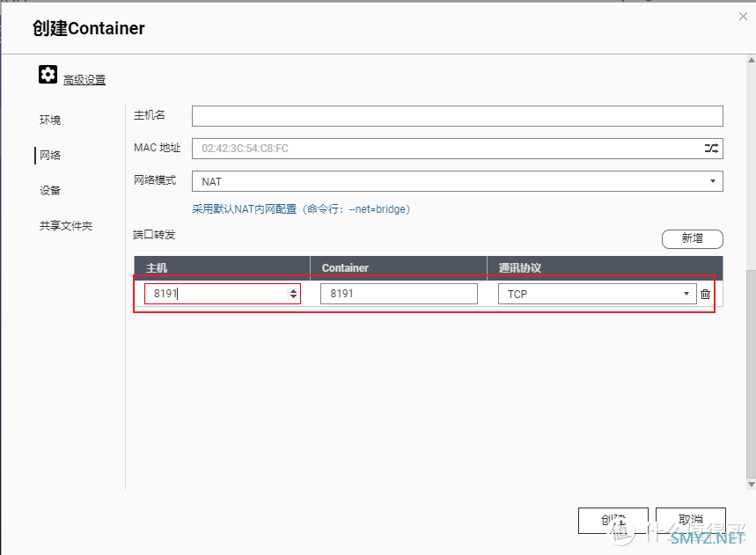Image resolution: width=756 pixels, height=555 pixels.
Task: Open the TCP protocol dropdown
Action: pyautogui.click(x=597, y=294)
